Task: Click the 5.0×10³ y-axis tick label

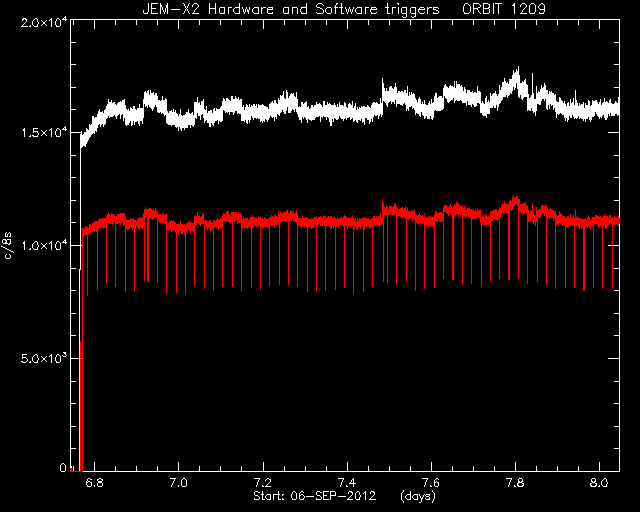Action: (44, 358)
